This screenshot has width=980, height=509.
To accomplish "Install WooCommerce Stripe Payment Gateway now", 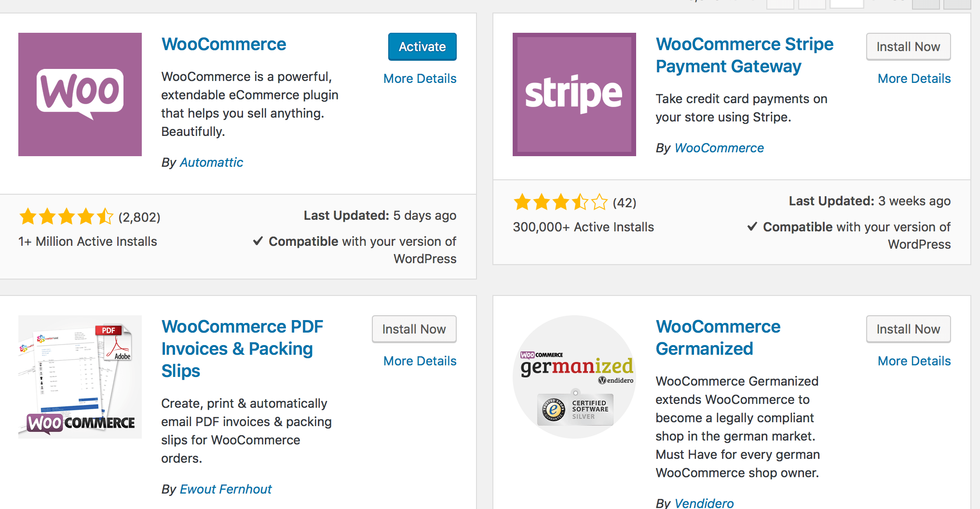I will point(908,47).
